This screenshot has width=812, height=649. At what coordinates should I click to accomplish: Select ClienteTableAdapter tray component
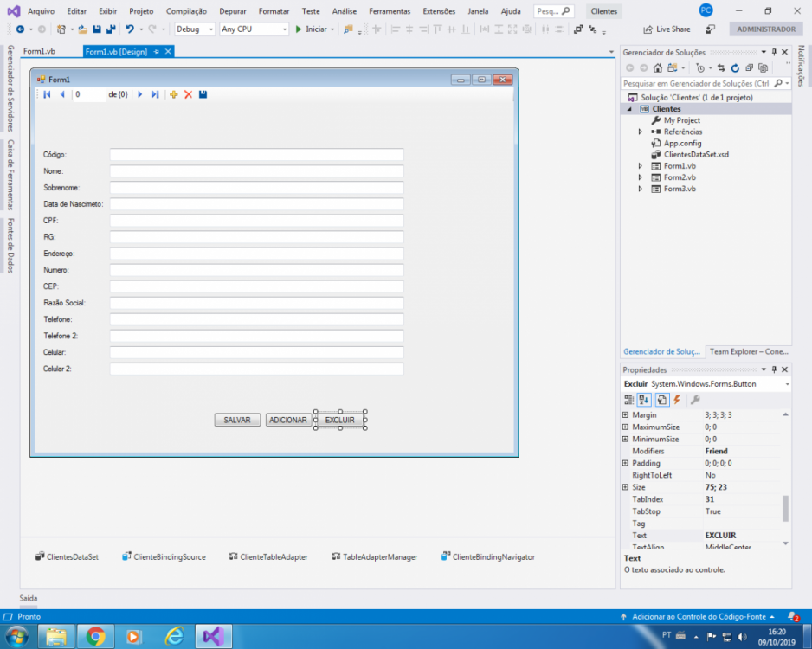coord(268,557)
